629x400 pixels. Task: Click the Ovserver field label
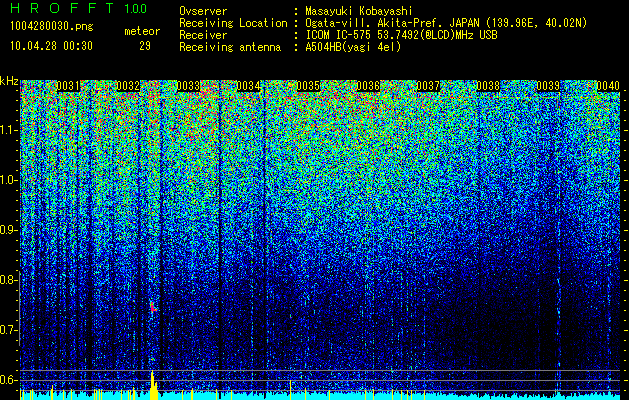(x=203, y=11)
